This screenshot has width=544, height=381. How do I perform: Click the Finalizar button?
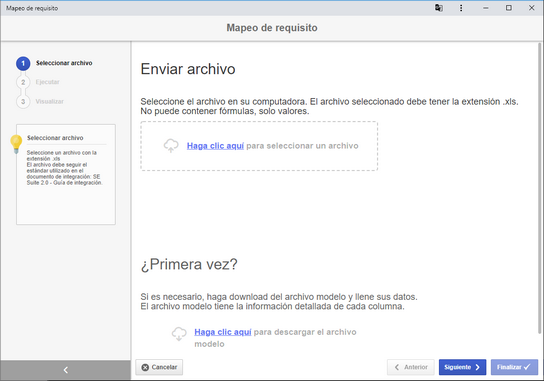click(x=514, y=367)
